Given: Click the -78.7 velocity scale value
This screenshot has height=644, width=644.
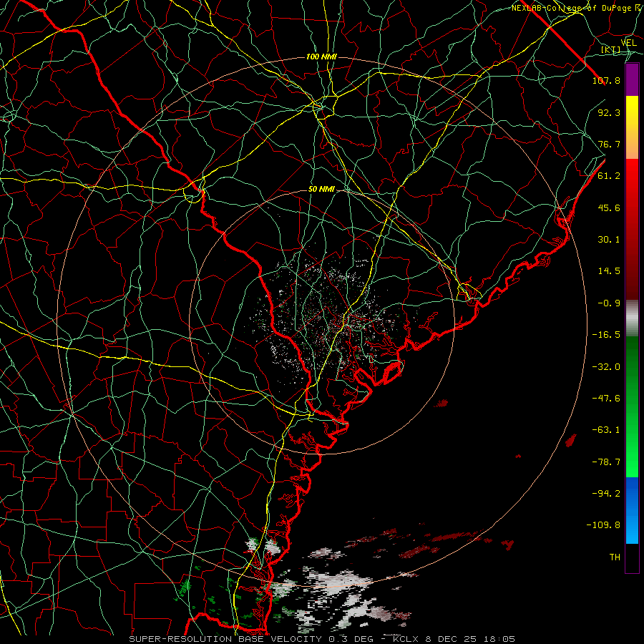Looking at the screenshot, I should pos(606,462).
